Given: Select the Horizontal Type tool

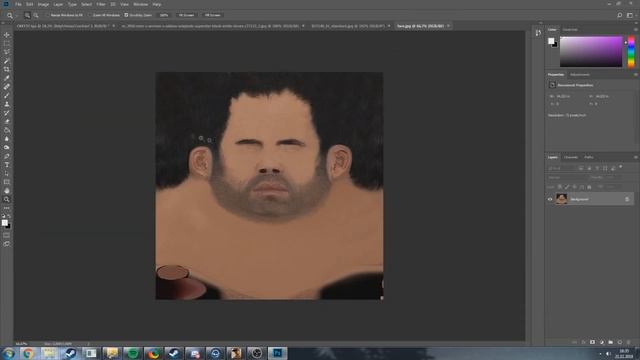Looking at the screenshot, I should [7, 165].
